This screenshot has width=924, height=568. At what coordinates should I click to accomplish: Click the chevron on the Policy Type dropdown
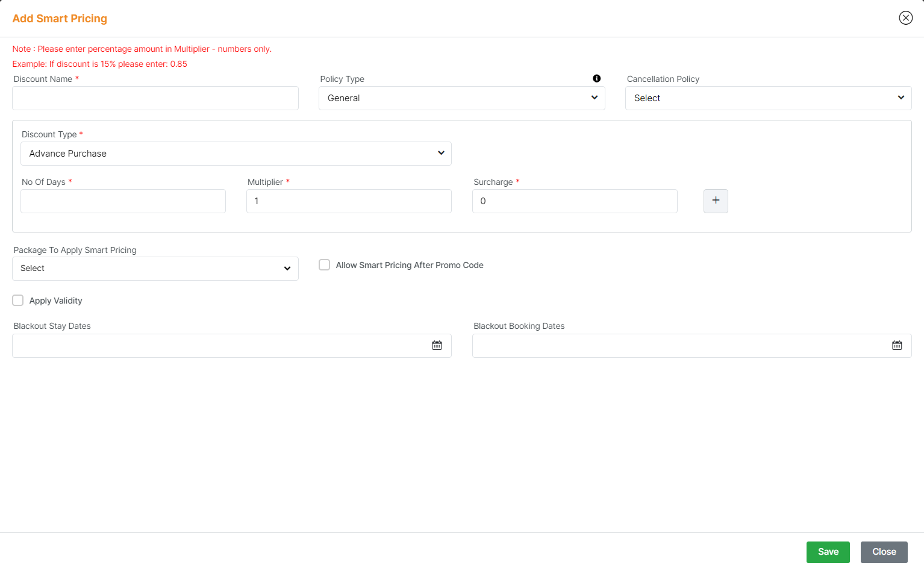[595, 98]
